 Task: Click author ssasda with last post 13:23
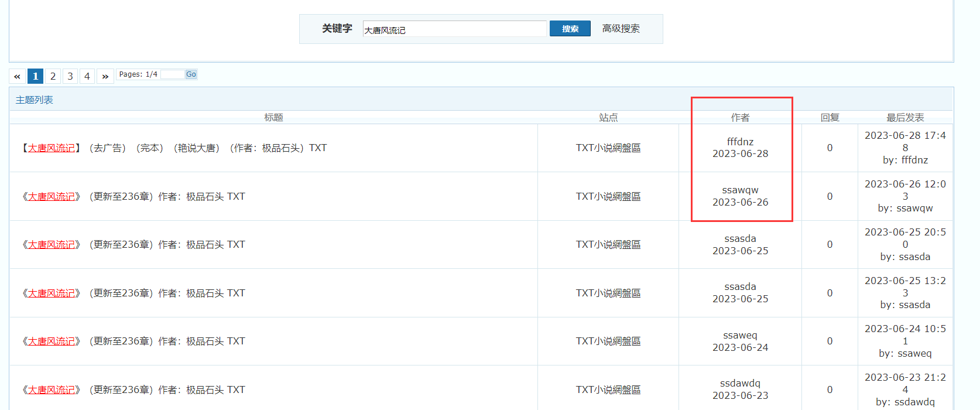740,286
